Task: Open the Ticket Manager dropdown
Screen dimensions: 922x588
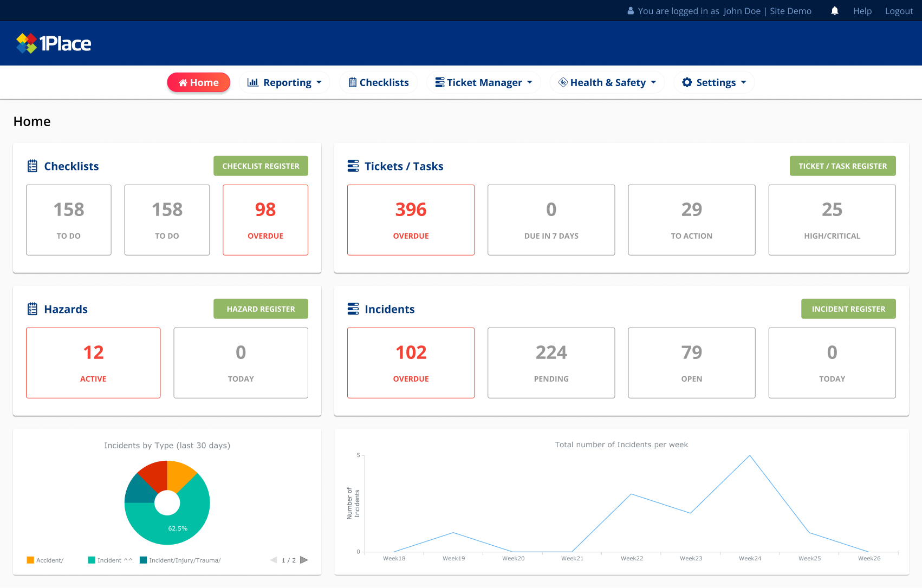Action: [x=484, y=82]
